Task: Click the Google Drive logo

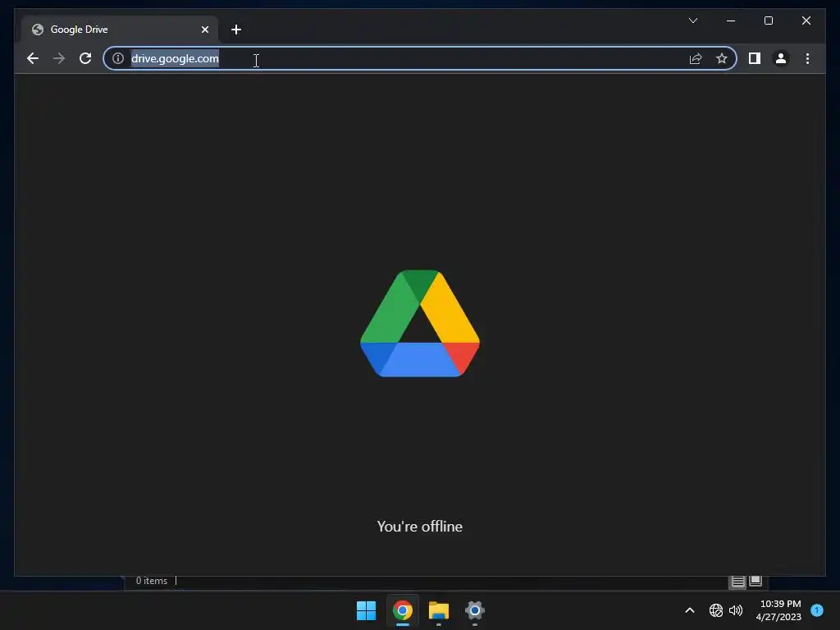Action: point(420,323)
